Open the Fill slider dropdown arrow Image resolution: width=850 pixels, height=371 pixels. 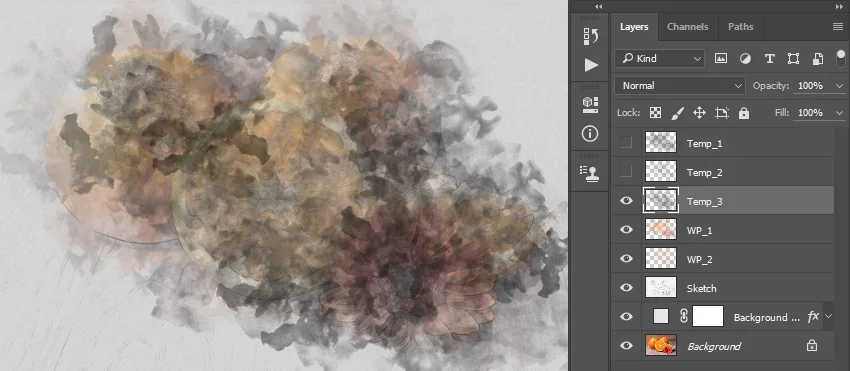click(x=840, y=113)
